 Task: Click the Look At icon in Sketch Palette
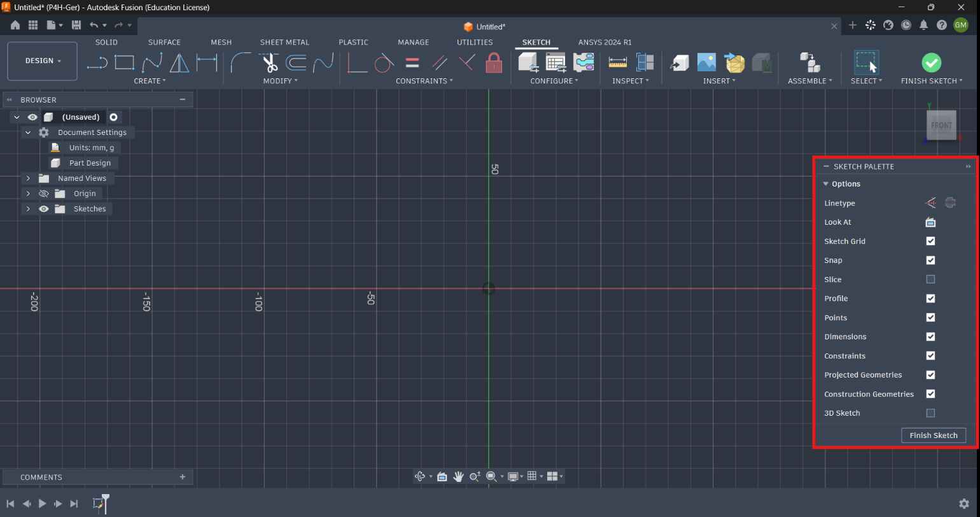(x=930, y=222)
